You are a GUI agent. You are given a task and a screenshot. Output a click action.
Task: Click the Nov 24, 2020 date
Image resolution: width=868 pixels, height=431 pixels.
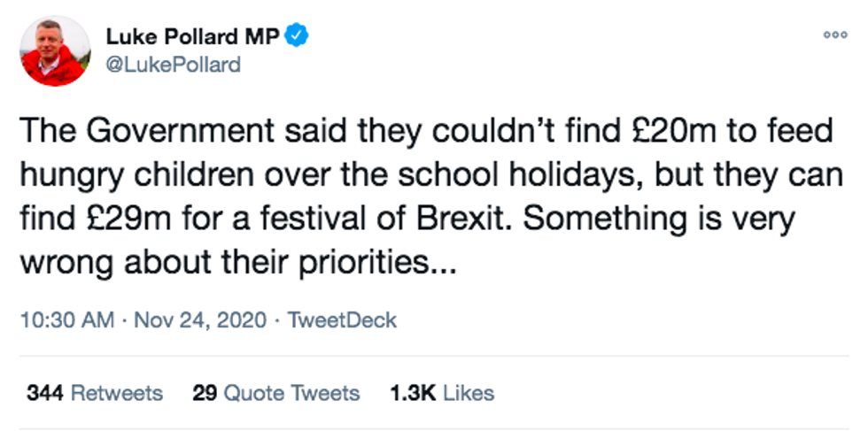199,319
